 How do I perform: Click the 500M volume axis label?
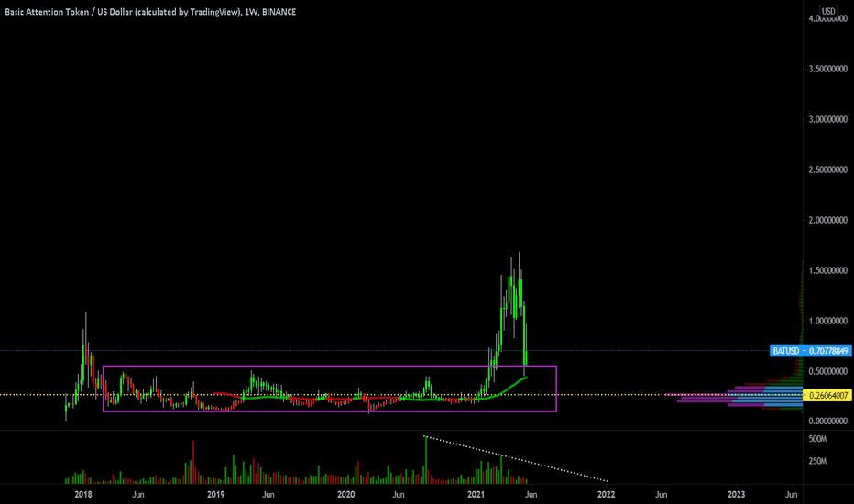(x=817, y=439)
